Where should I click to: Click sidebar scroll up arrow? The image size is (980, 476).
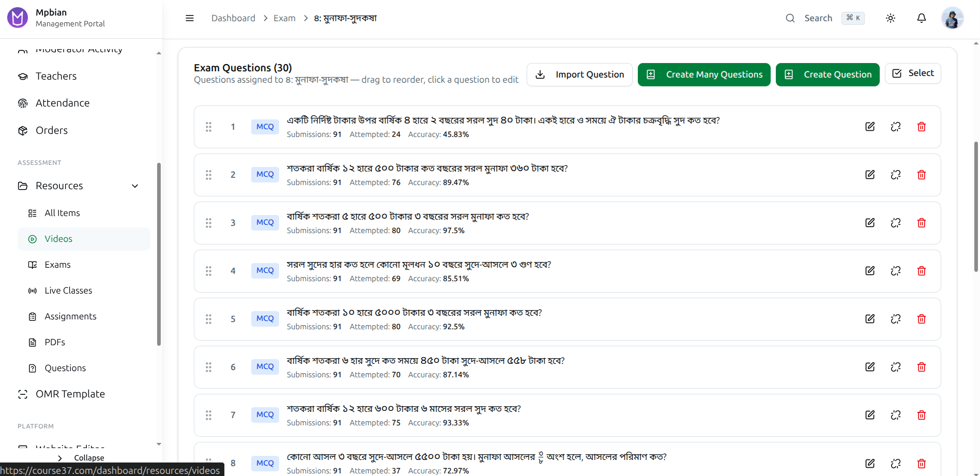(x=159, y=53)
